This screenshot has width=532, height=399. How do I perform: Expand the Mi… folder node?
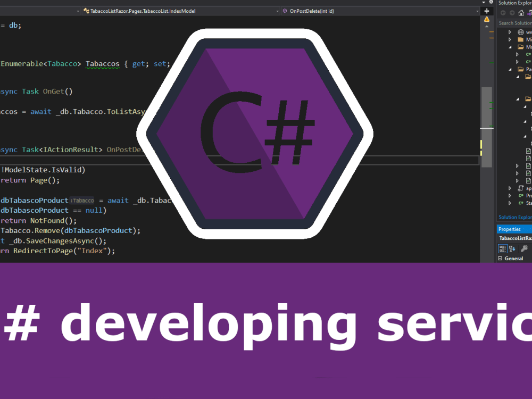tap(510, 40)
